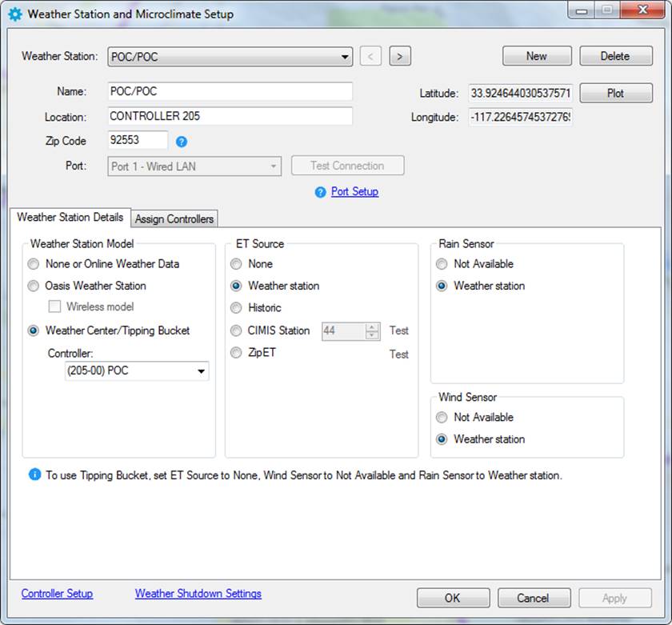This screenshot has height=625, width=672.
Task: Click in the Zip Code field
Action: point(138,140)
